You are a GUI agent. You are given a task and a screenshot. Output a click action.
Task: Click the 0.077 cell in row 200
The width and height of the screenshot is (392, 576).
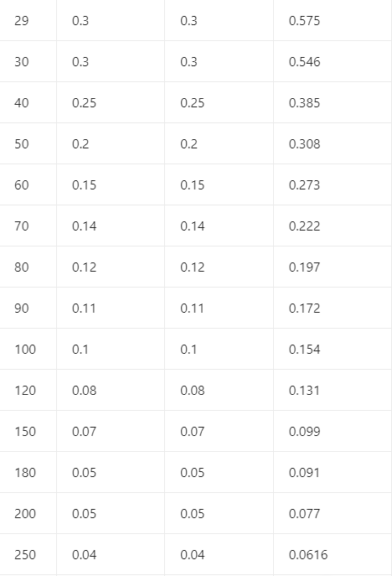[333, 514]
